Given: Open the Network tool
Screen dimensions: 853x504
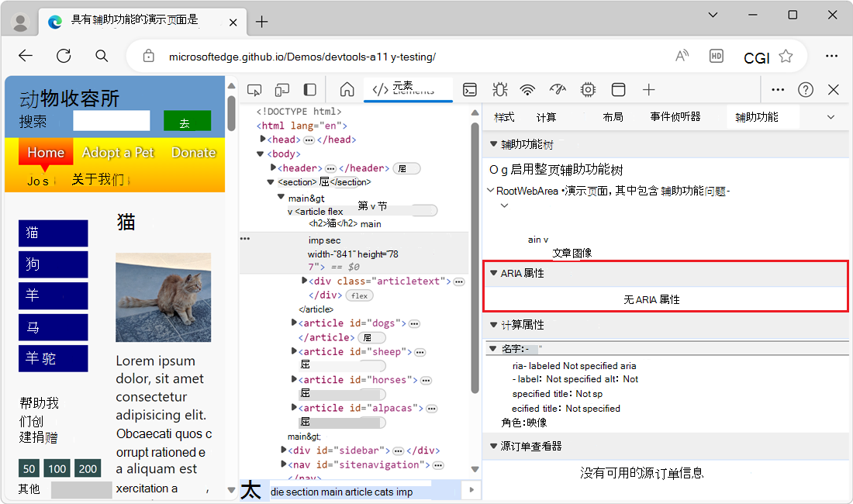Looking at the screenshot, I should click(x=527, y=90).
